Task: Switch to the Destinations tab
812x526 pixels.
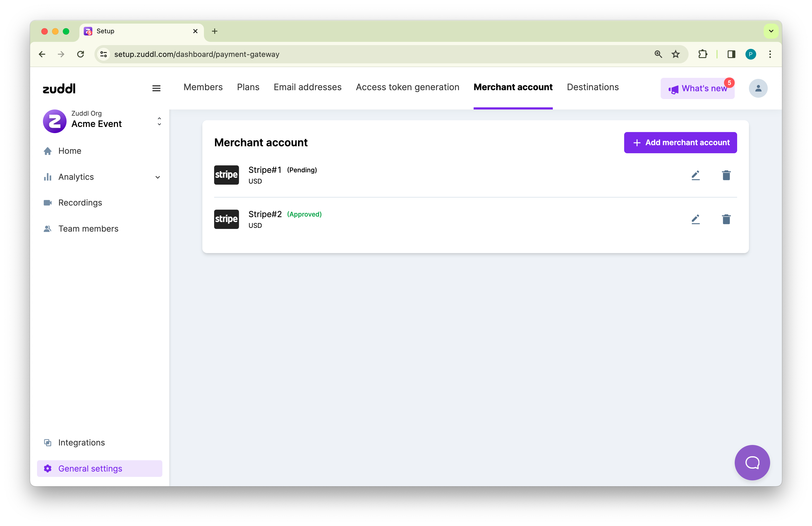Action: pos(592,87)
